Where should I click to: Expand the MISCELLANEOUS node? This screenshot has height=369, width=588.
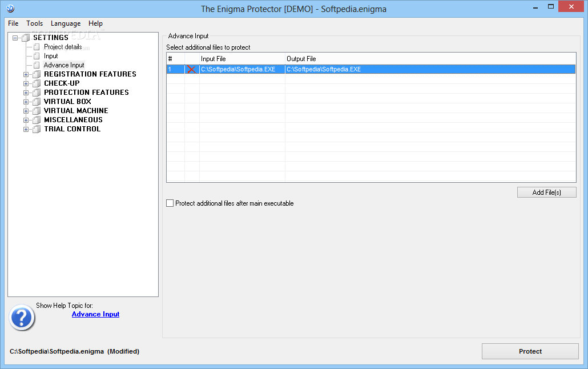[26, 120]
